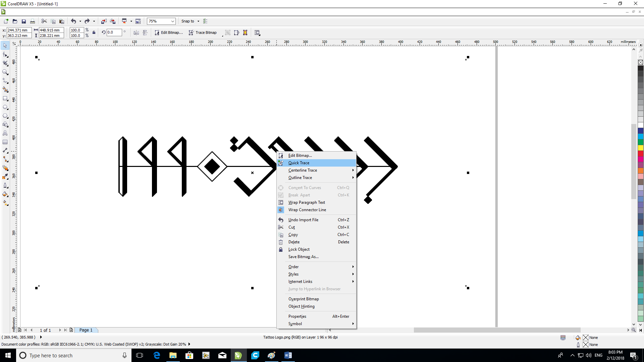Choose Save Bitmap As... menu entry
This screenshot has width=644, height=362.
coord(316,257)
